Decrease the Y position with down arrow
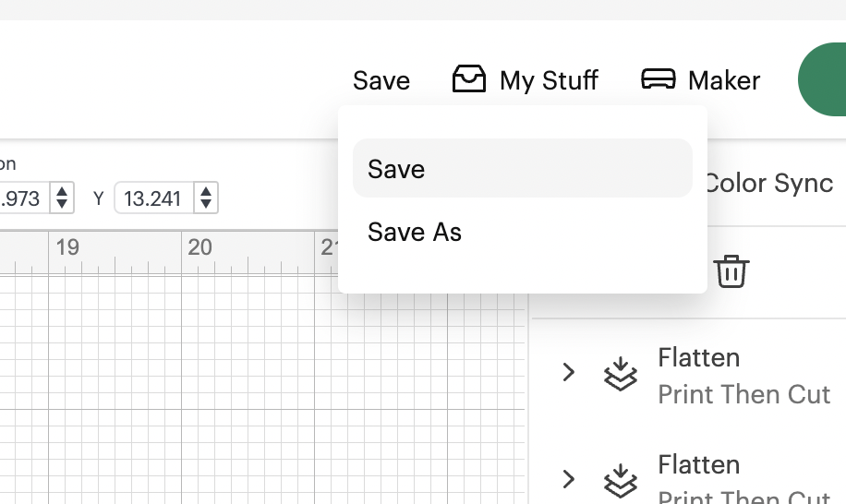Screen dimensions: 846x504 point(206,204)
